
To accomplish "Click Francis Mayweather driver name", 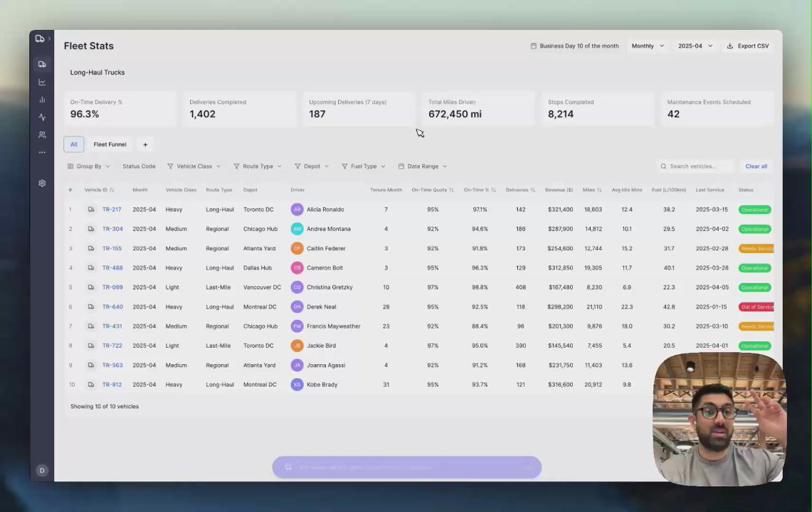I will pyautogui.click(x=334, y=326).
